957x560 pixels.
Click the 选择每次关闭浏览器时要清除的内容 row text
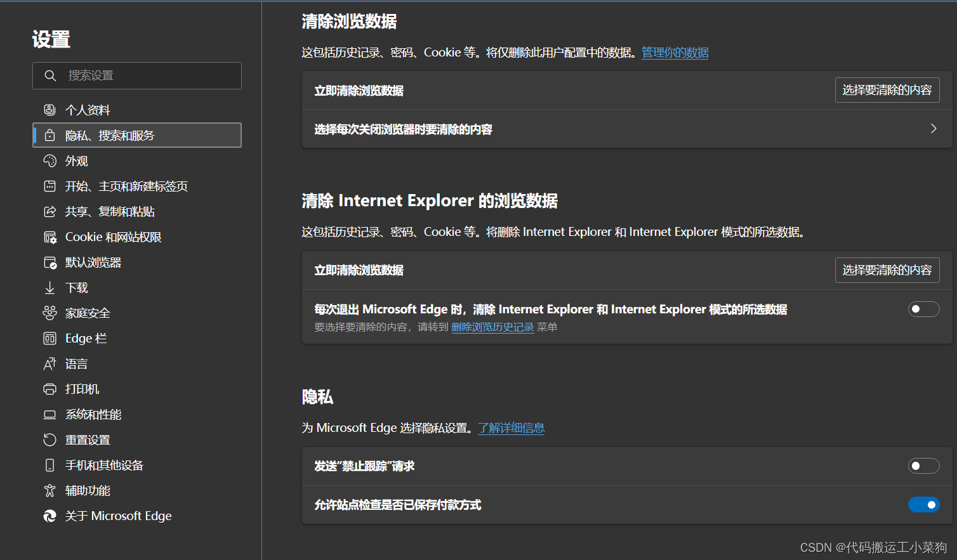(404, 129)
